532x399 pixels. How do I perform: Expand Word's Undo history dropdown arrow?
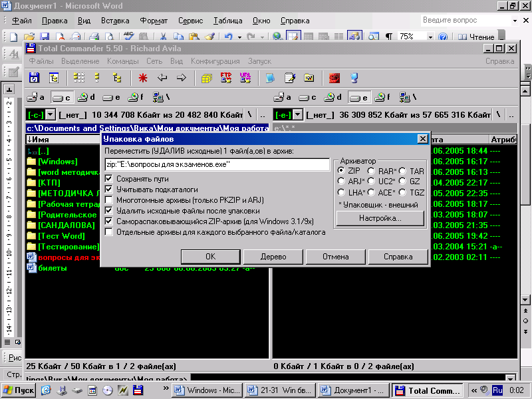pos(239,37)
